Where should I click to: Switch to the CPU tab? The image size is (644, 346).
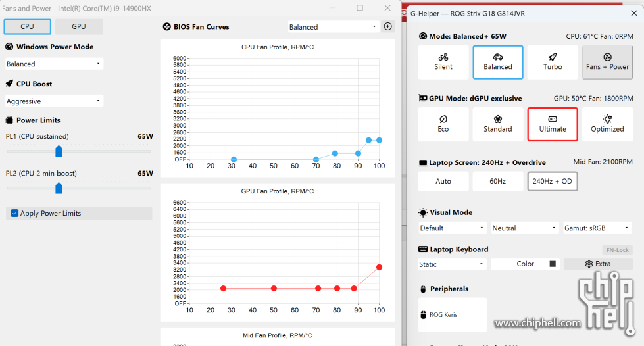(28, 27)
